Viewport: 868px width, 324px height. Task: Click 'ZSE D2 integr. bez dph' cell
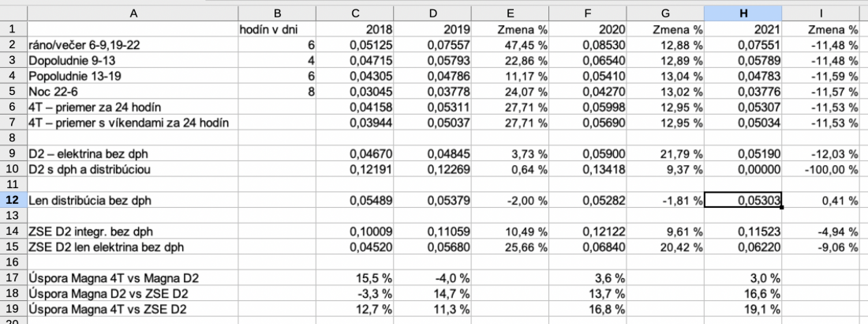click(x=133, y=232)
